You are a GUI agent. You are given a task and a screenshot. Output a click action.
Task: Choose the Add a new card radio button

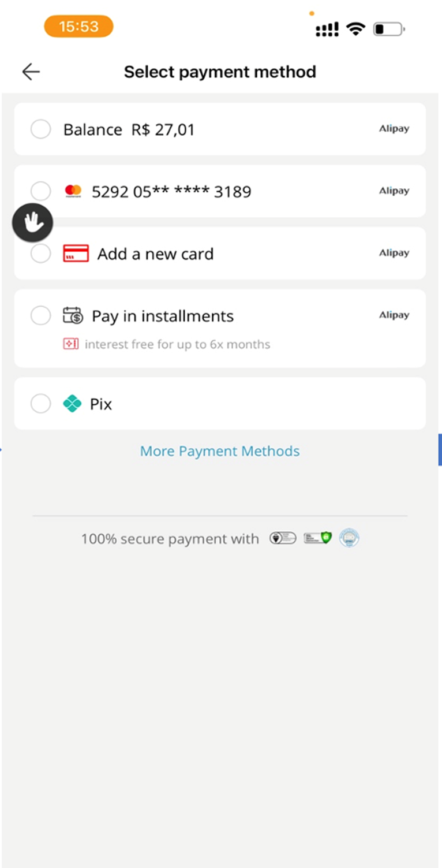click(x=40, y=255)
